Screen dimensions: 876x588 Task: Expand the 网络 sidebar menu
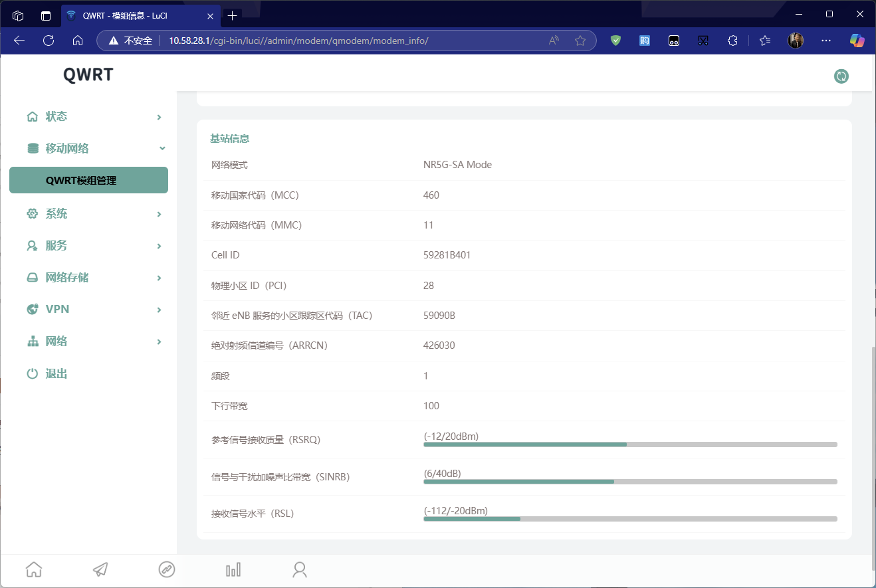pos(88,342)
